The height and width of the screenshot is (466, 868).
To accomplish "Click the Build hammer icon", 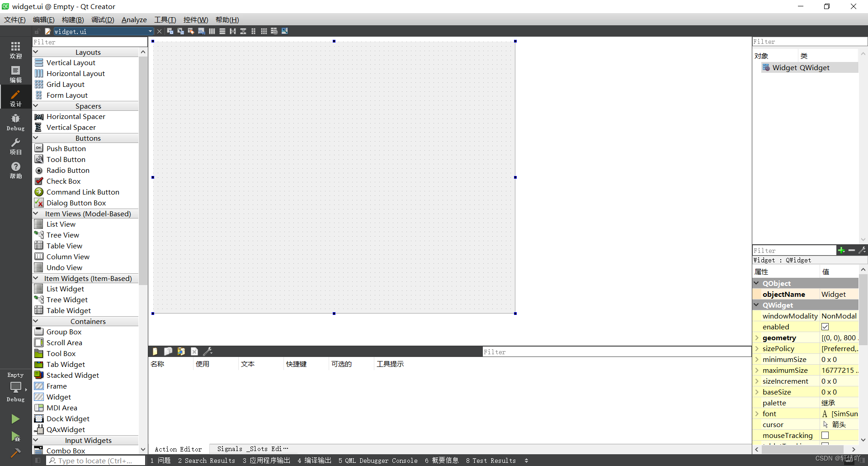I will [15, 452].
